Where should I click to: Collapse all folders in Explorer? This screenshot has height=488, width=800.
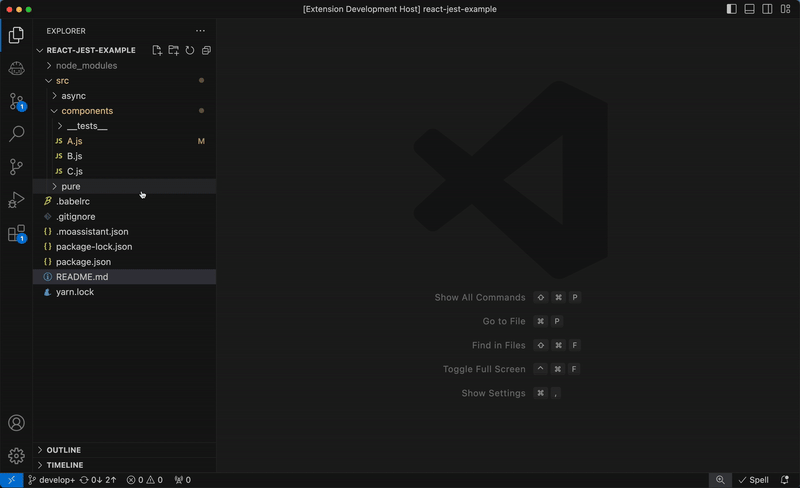(206, 50)
